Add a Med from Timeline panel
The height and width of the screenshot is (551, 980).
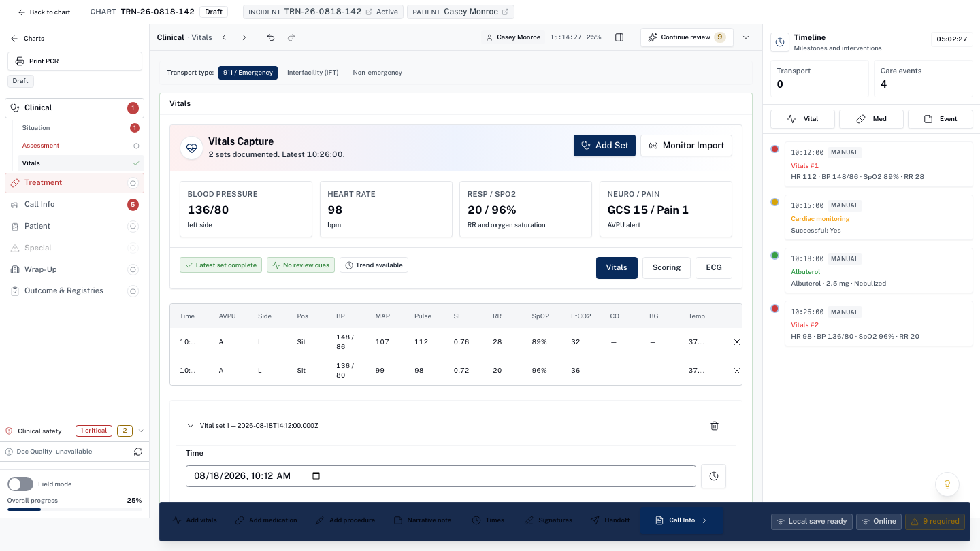pyautogui.click(x=872, y=119)
